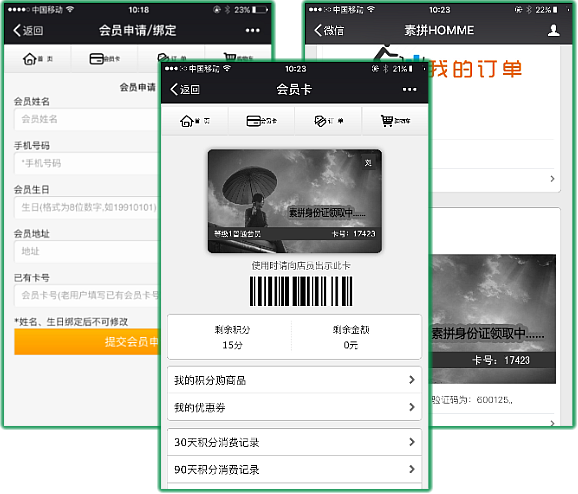Open 90天积分消费记录 entry
The width and height of the screenshot is (578, 494).
294,469
